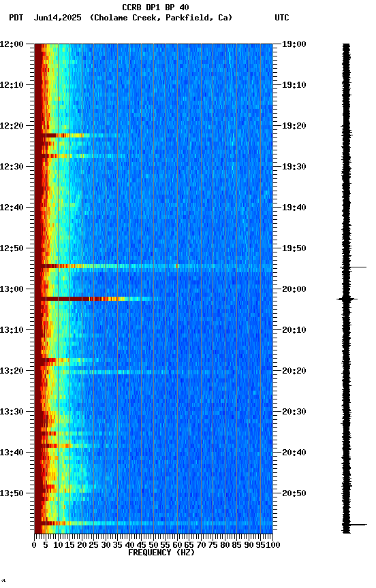The height and width of the screenshot is (588, 376).
Task: Click the '20:40' UTC time label
Action: coord(294,453)
